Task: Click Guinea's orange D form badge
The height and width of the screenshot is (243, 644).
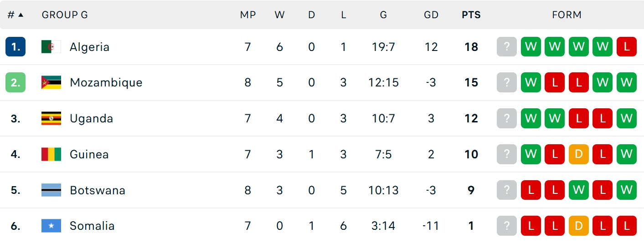Action: coord(579,154)
